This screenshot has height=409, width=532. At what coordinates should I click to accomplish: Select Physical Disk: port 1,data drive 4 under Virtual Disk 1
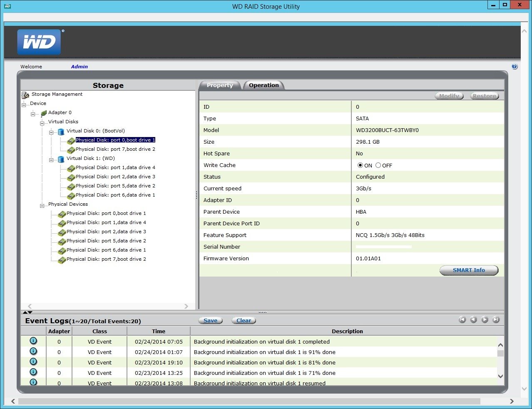[115, 167]
